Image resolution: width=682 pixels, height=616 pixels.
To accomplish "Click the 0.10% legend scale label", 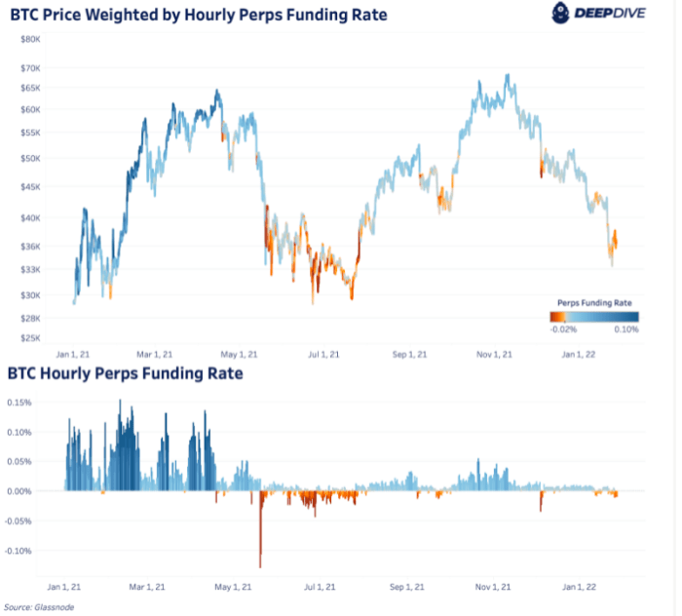I will pos(626,329).
